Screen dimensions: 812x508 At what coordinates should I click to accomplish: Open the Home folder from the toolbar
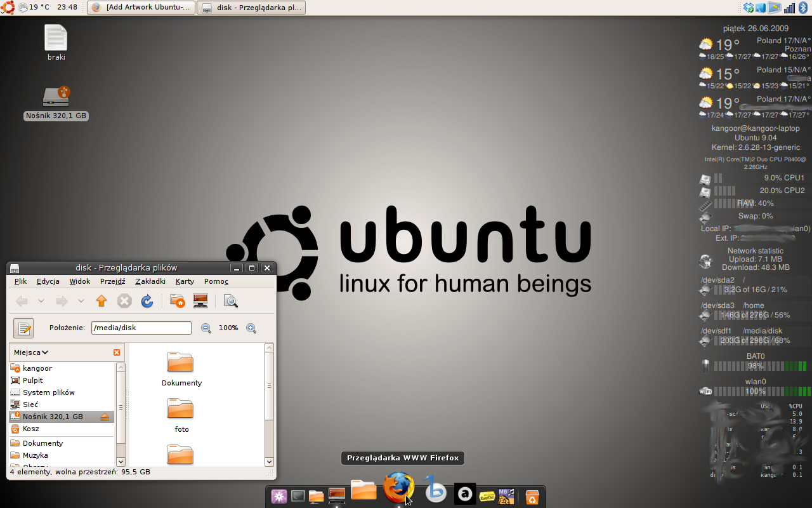[x=178, y=301]
